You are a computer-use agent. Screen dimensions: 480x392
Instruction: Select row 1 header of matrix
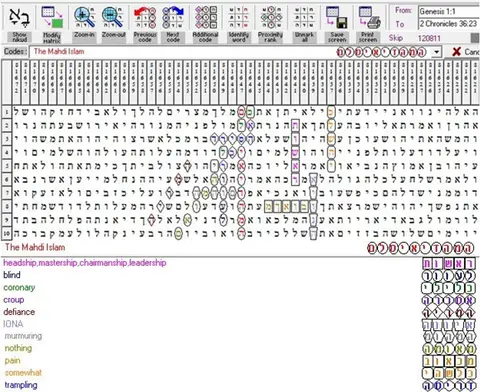coord(6,112)
